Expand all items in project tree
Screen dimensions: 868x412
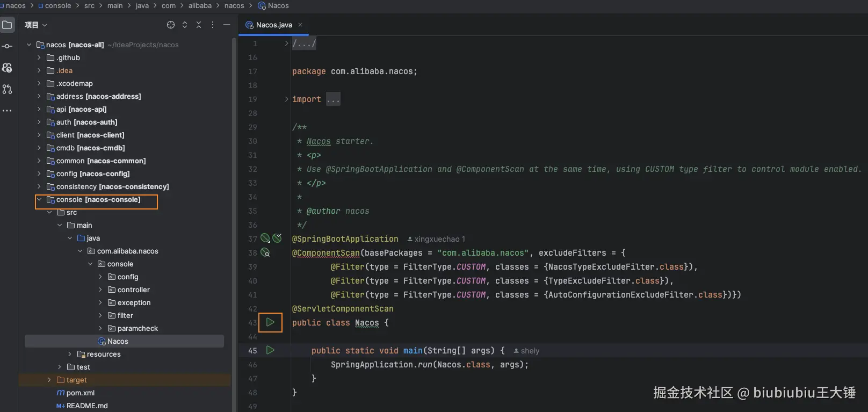click(x=185, y=25)
